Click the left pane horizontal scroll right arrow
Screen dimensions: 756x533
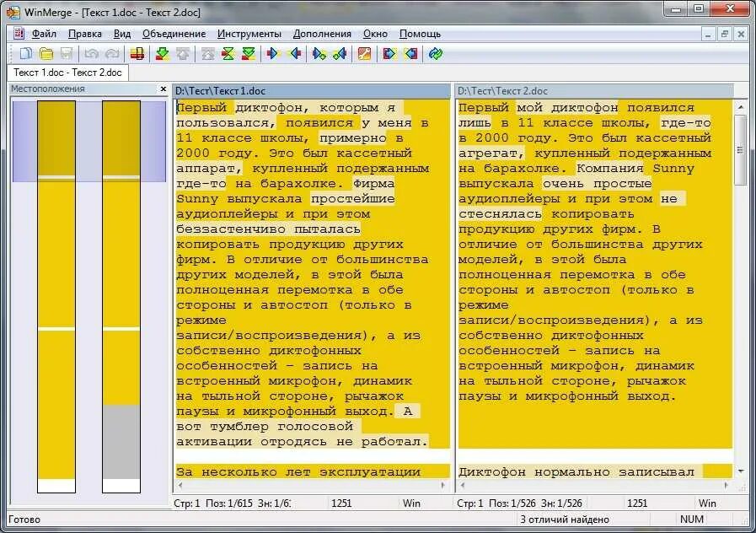443,485
